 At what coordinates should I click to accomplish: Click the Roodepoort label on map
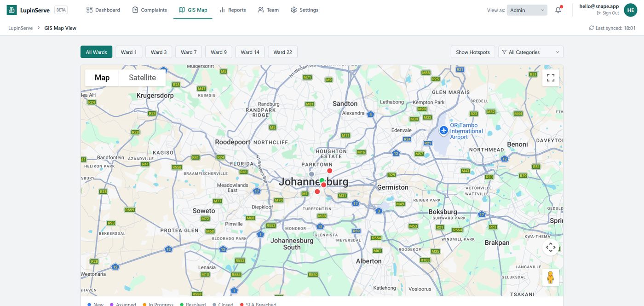pos(233,142)
